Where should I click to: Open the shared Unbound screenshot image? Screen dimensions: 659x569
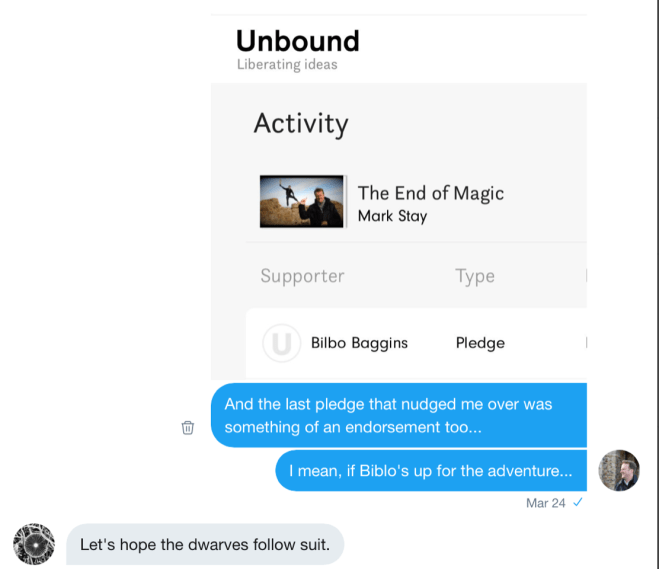[x=399, y=197]
